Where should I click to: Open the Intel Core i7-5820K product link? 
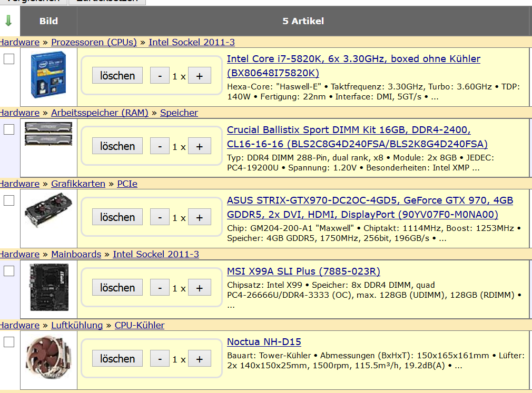coord(353,66)
